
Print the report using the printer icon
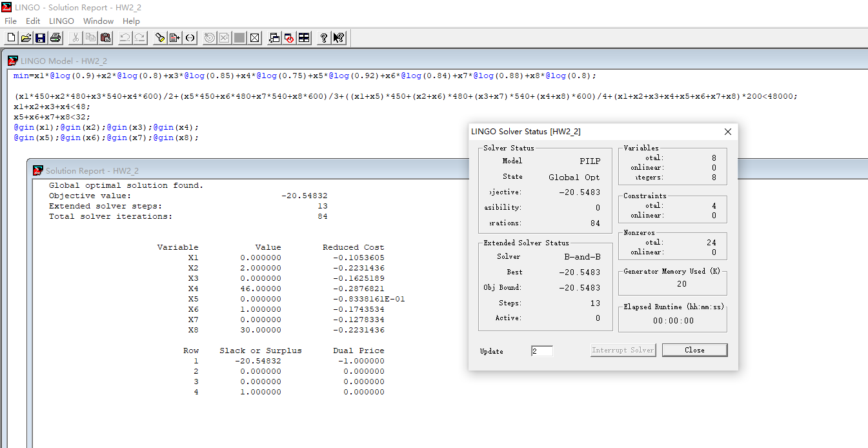56,38
